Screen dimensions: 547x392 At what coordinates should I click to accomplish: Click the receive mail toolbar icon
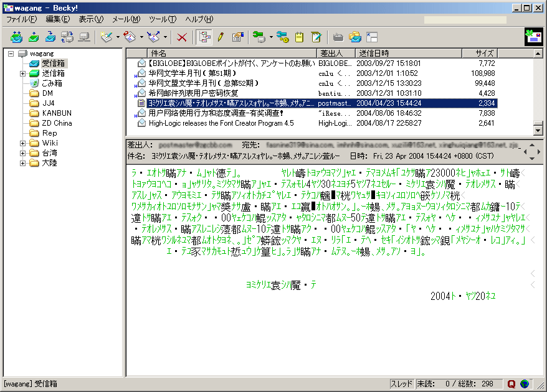click(x=16, y=37)
